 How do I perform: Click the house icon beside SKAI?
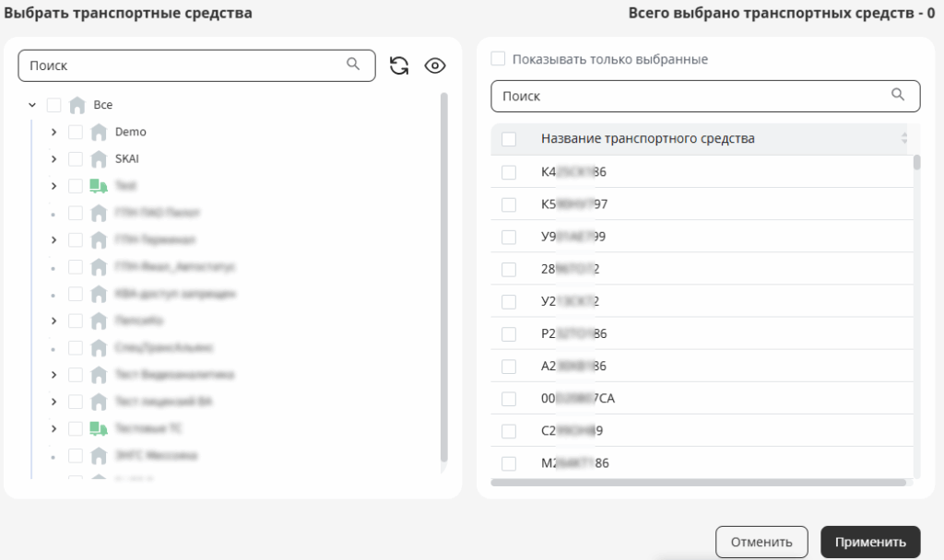click(x=99, y=158)
